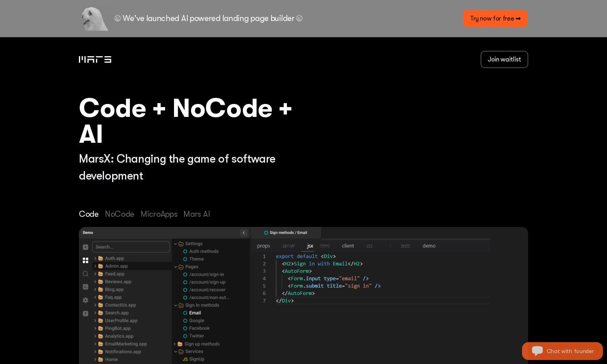Open the client editor tab
The width and height of the screenshot is (607, 364).
pos(348,246)
